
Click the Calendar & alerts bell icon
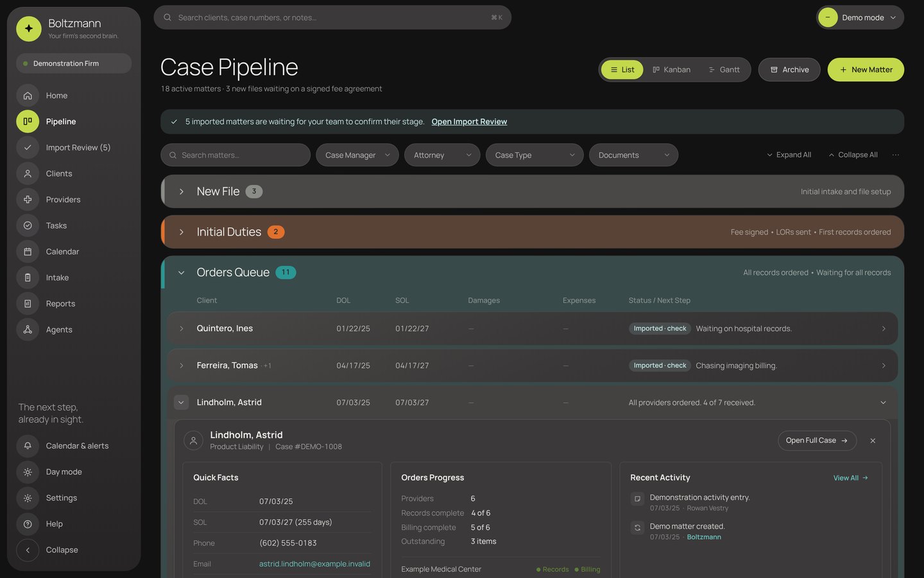point(28,446)
